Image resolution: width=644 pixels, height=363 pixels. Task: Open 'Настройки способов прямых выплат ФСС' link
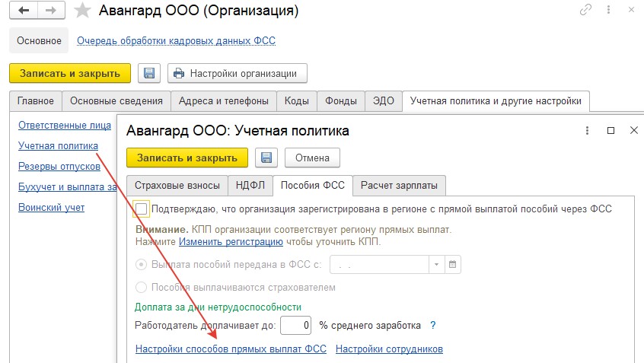[x=231, y=349]
